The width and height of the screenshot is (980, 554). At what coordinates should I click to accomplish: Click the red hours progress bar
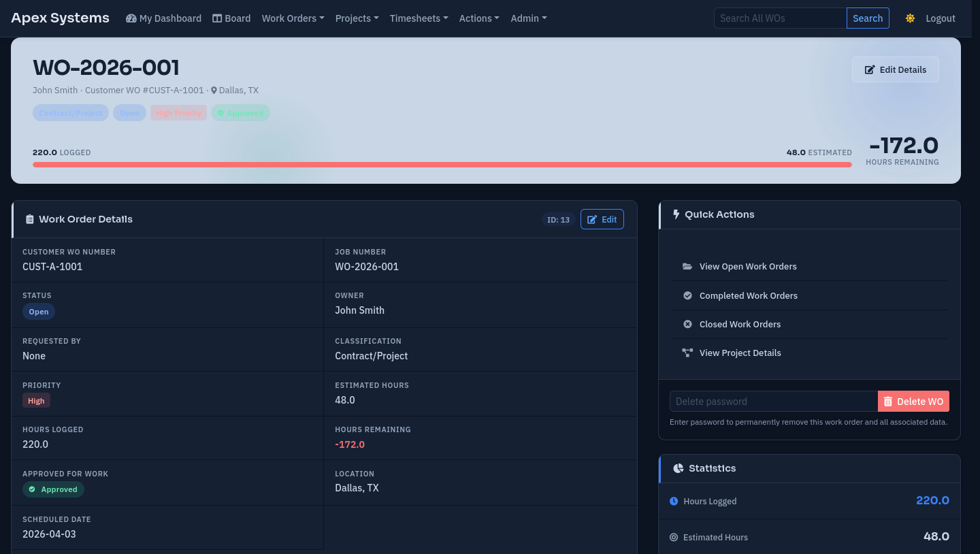click(x=442, y=165)
